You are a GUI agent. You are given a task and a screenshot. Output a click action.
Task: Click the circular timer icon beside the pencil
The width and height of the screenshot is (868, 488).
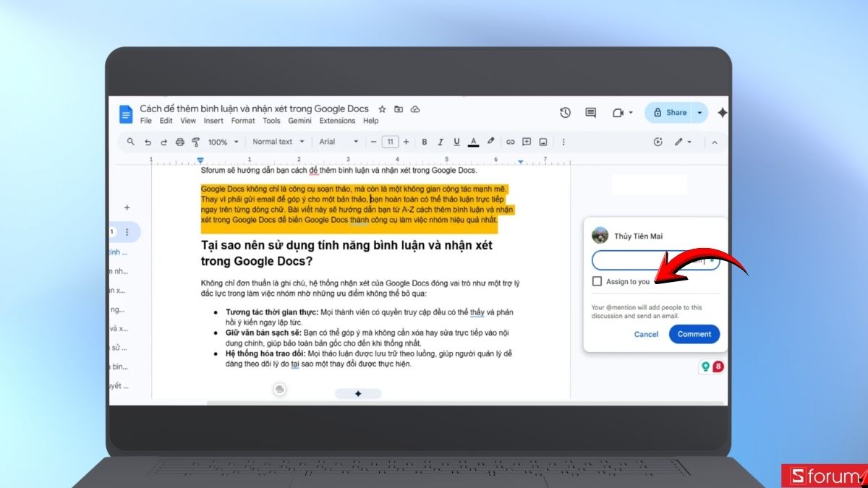658,142
